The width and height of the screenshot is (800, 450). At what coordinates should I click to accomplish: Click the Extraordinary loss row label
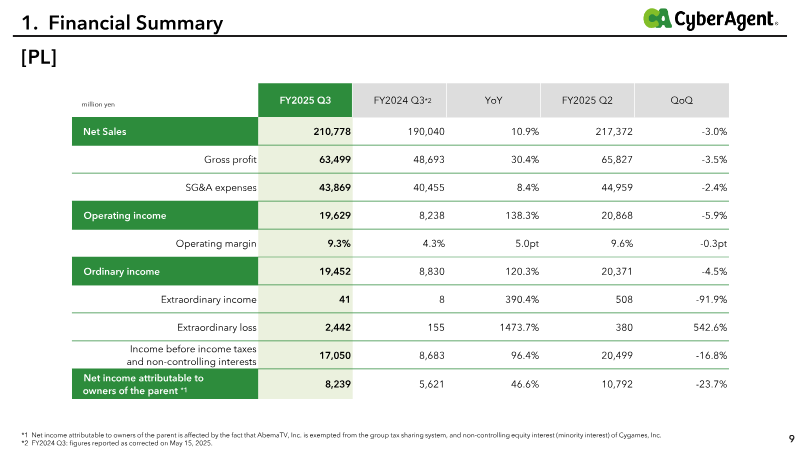click(x=217, y=328)
